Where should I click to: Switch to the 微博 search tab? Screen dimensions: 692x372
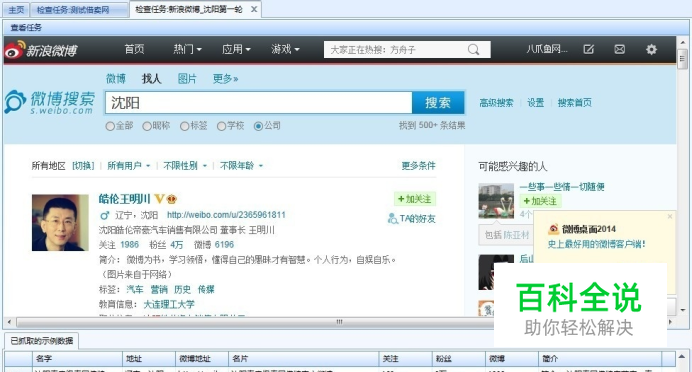(116, 79)
